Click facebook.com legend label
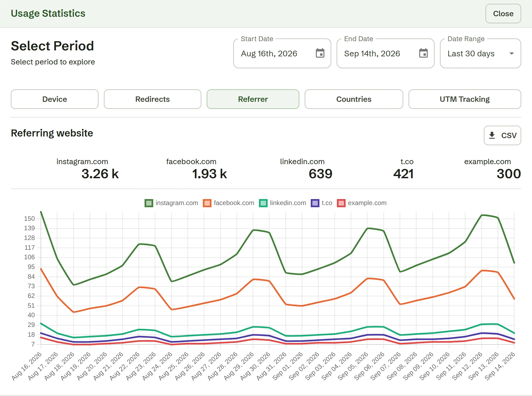Image resolution: width=532 pixels, height=396 pixels. pyautogui.click(x=234, y=203)
